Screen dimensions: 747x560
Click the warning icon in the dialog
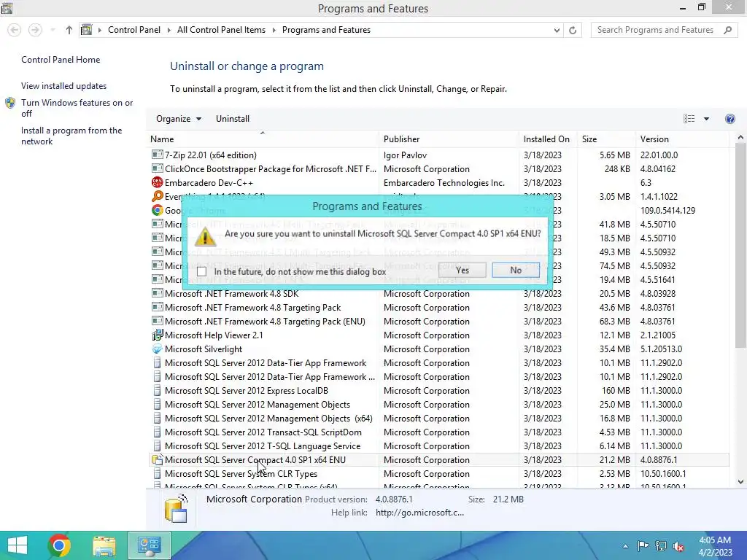point(205,237)
